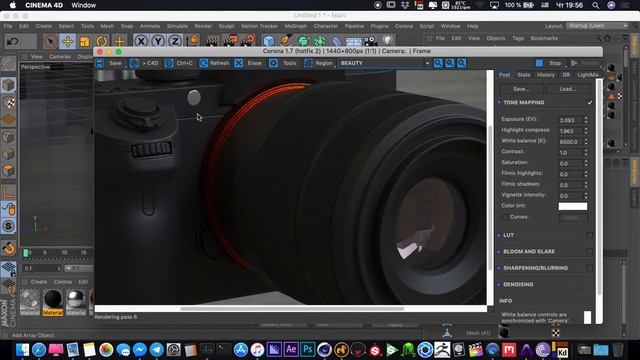Toggle Y axis lock
640x360 pixels.
158,42
